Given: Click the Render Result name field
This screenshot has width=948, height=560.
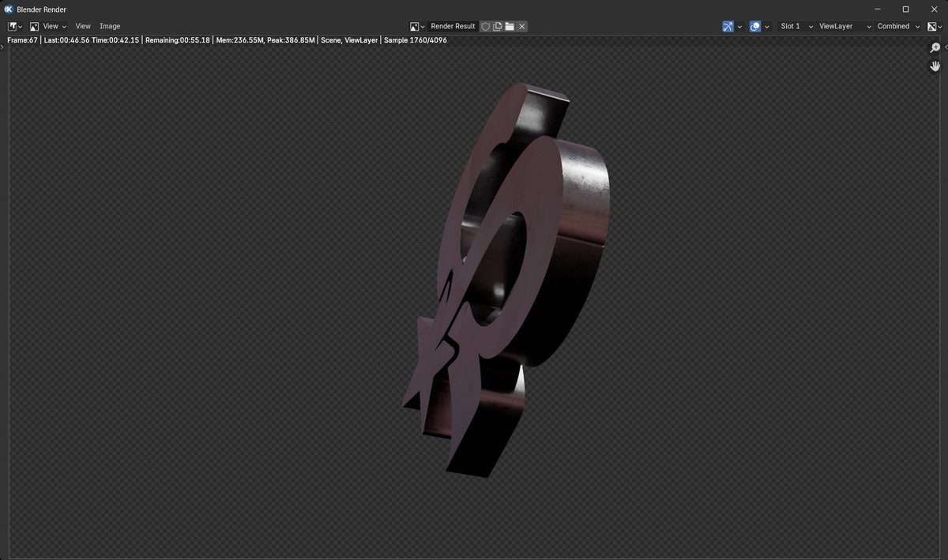Looking at the screenshot, I should 453,26.
